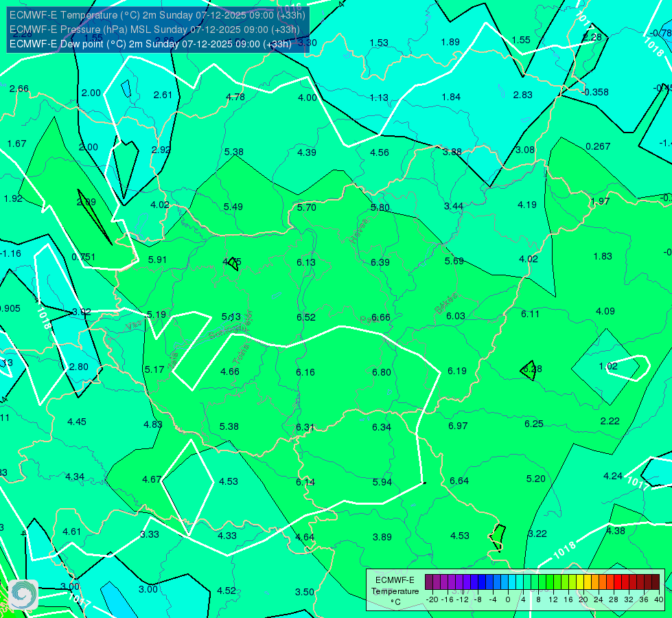Pick the darkest purple swatch in the legend
This screenshot has height=618, width=672.
point(428,582)
